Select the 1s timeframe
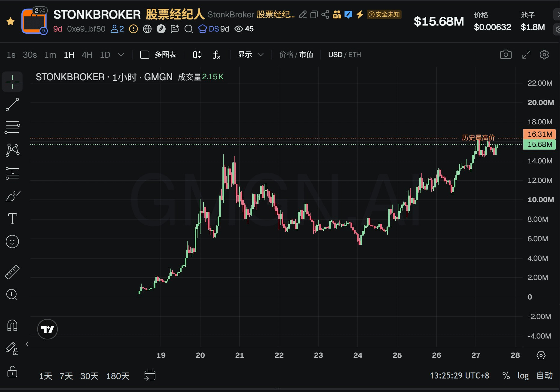The image size is (560, 392). [11, 55]
